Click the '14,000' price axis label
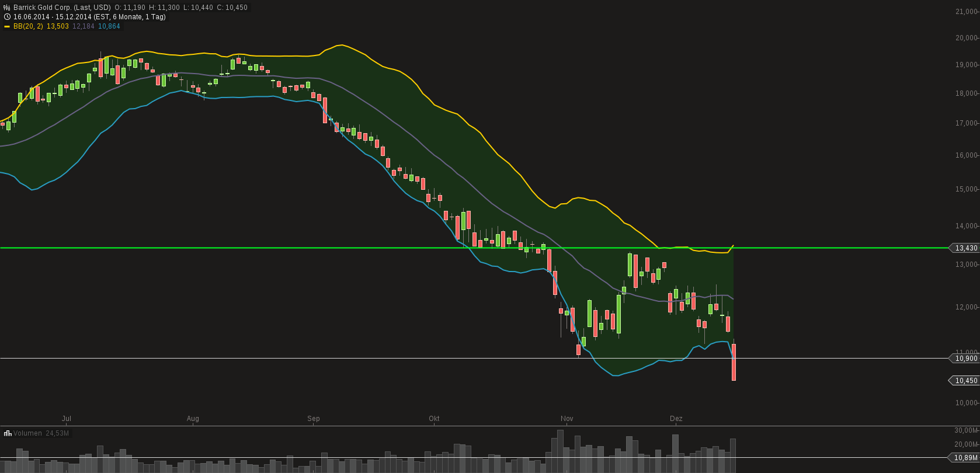 coord(967,226)
